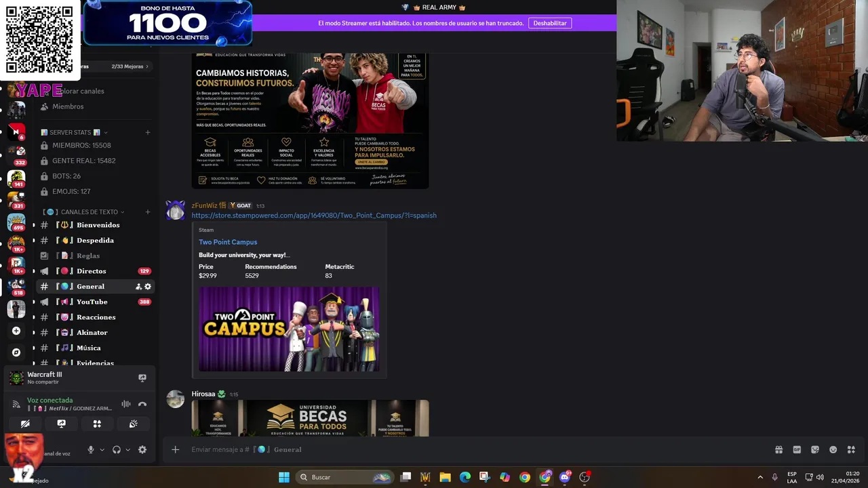Screen dimensions: 868x488
Task: Open 2/33 Mejoras boost progress
Action: [x=130, y=66]
